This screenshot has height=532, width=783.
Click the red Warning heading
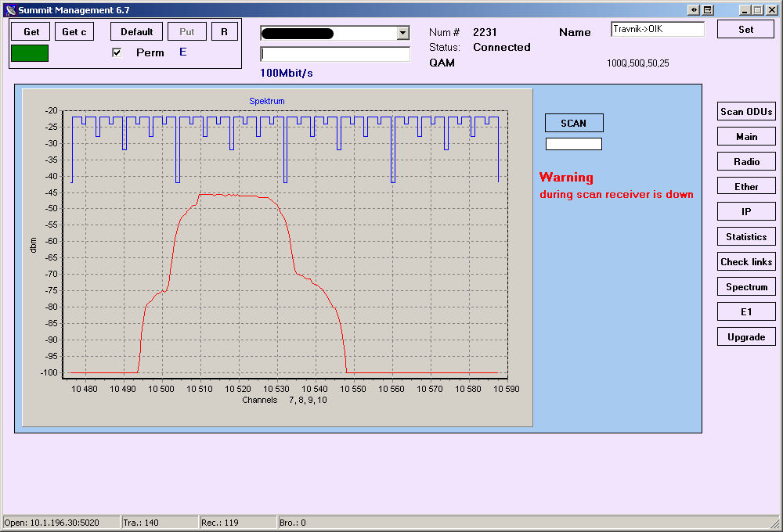coord(566,177)
